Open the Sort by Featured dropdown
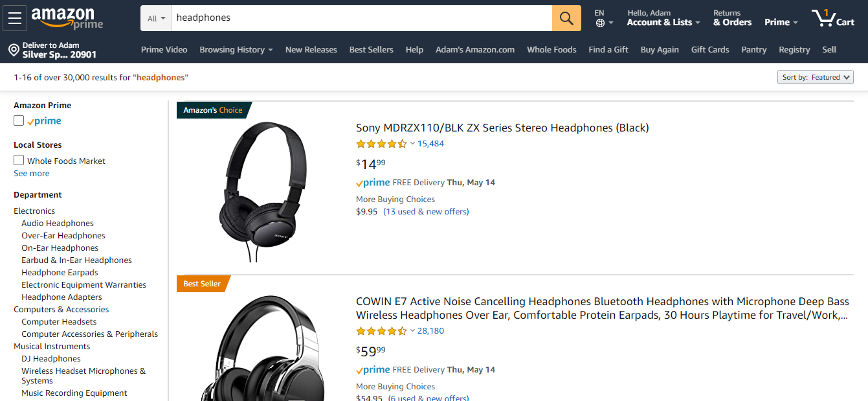 [815, 77]
